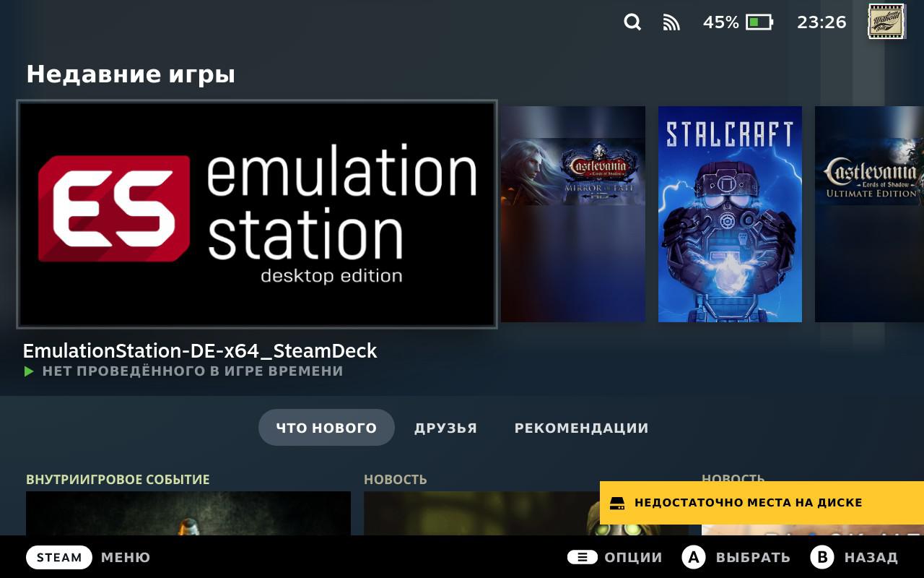
Task: Click the Wi-Fi signal status icon
Action: click(x=671, y=22)
